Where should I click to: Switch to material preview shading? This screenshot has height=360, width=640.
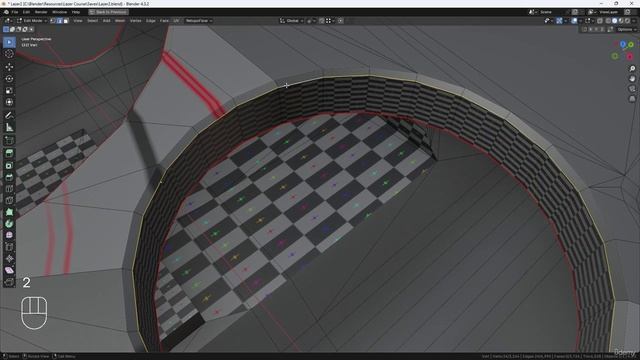point(621,20)
